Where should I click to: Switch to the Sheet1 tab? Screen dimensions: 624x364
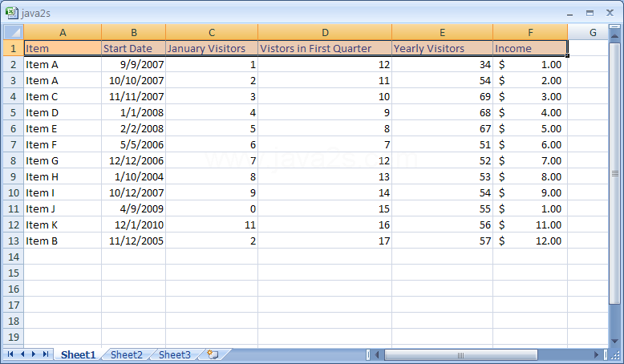pos(78,354)
